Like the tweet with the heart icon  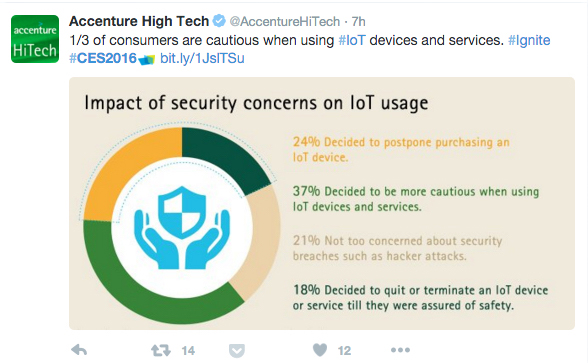[x=320, y=350]
